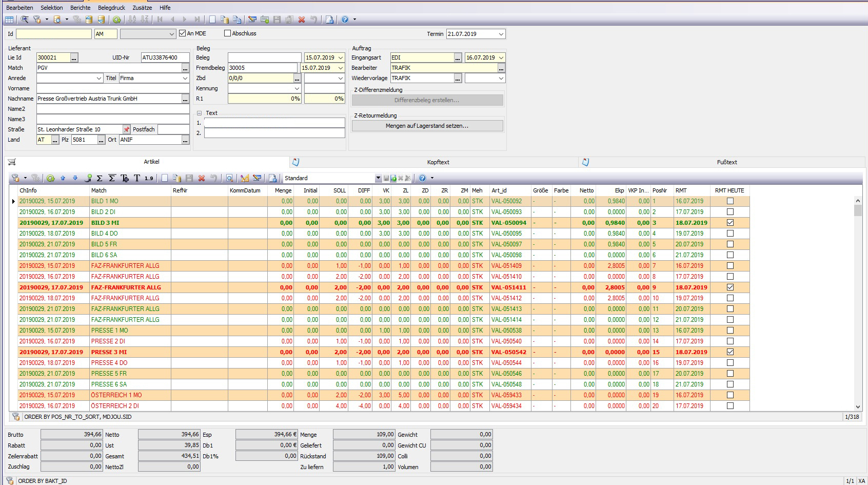The image size is (868, 485).
Task: Open the Standard layout dropdown
Action: [x=378, y=178]
